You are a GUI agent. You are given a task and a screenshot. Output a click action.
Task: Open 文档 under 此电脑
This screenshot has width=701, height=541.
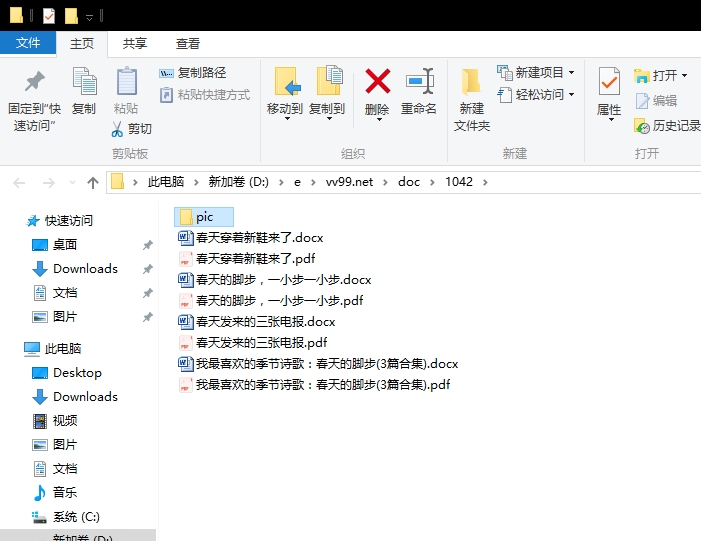coord(55,469)
